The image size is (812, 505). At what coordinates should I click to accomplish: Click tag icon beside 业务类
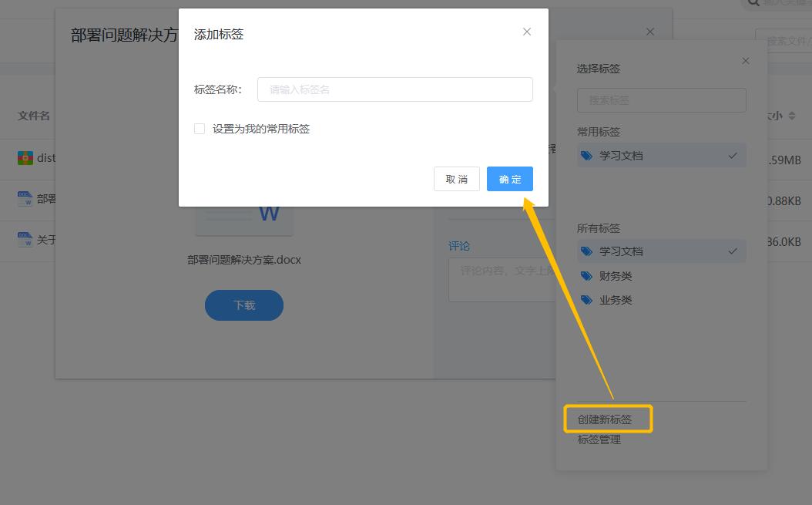tap(586, 300)
